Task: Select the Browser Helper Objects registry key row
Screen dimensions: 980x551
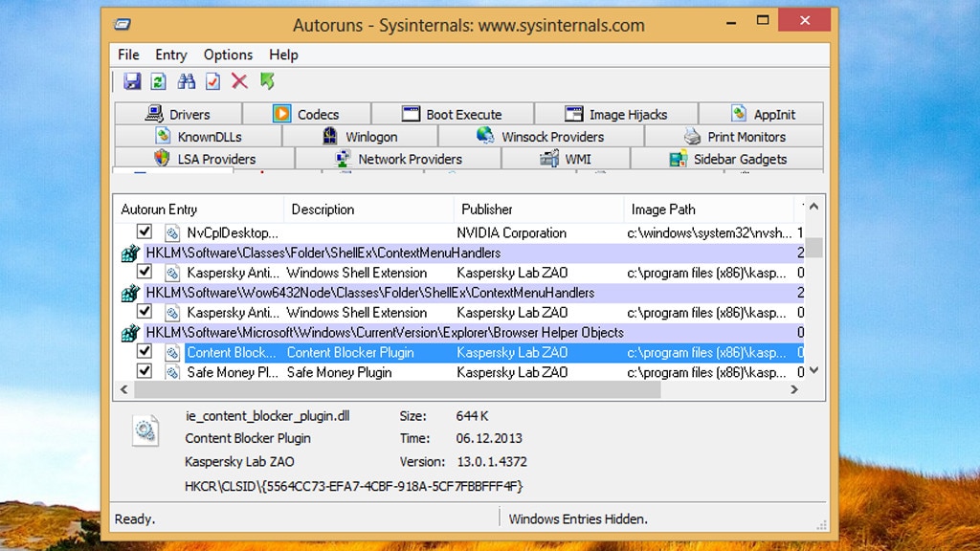Action: pyautogui.click(x=385, y=333)
